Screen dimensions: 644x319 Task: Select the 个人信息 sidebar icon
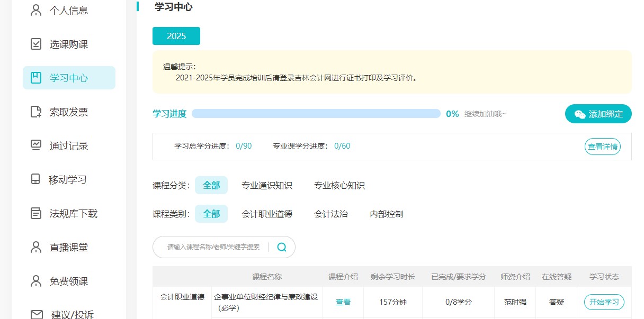coord(36,10)
